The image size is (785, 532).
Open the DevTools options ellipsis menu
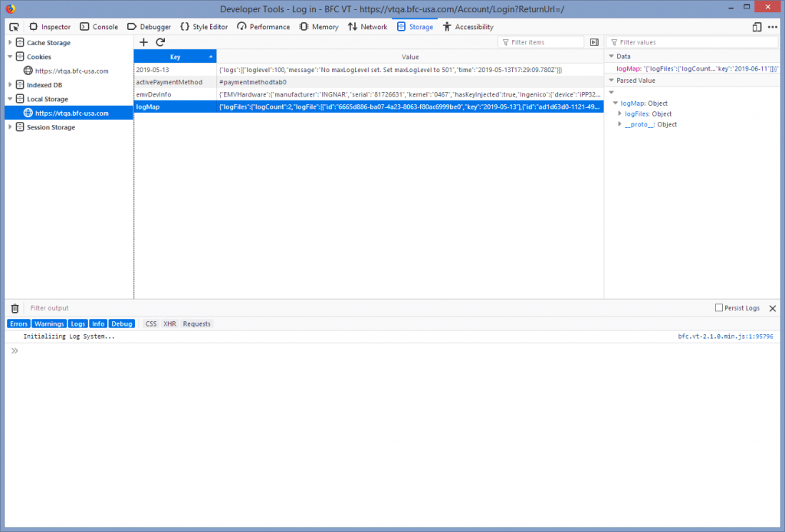(x=773, y=27)
